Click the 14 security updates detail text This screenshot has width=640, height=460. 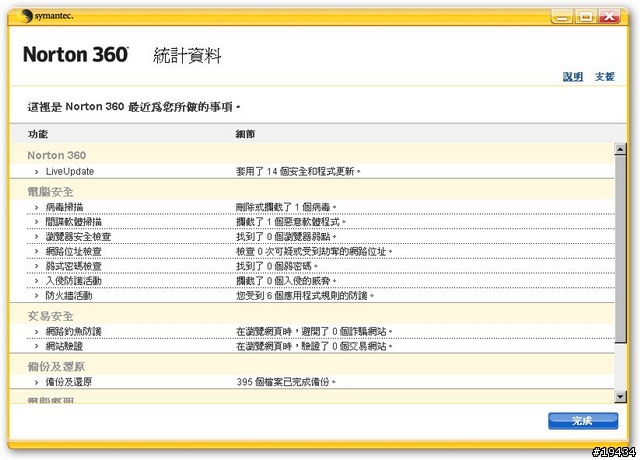pyautogui.click(x=298, y=172)
